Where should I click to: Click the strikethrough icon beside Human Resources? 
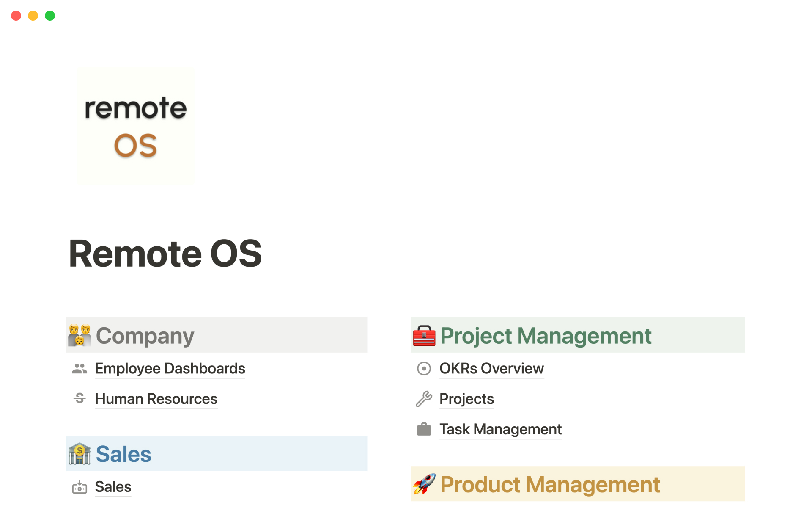[x=80, y=398]
